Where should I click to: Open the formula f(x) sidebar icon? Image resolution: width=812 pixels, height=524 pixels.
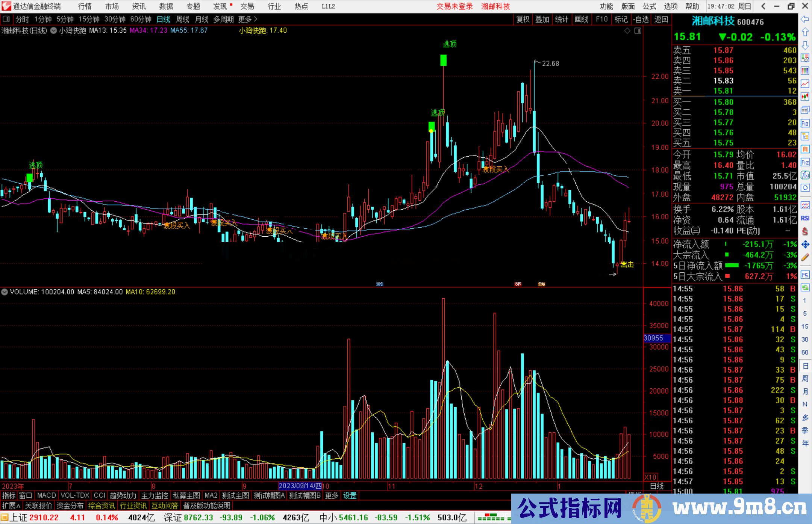pyautogui.click(x=805, y=175)
